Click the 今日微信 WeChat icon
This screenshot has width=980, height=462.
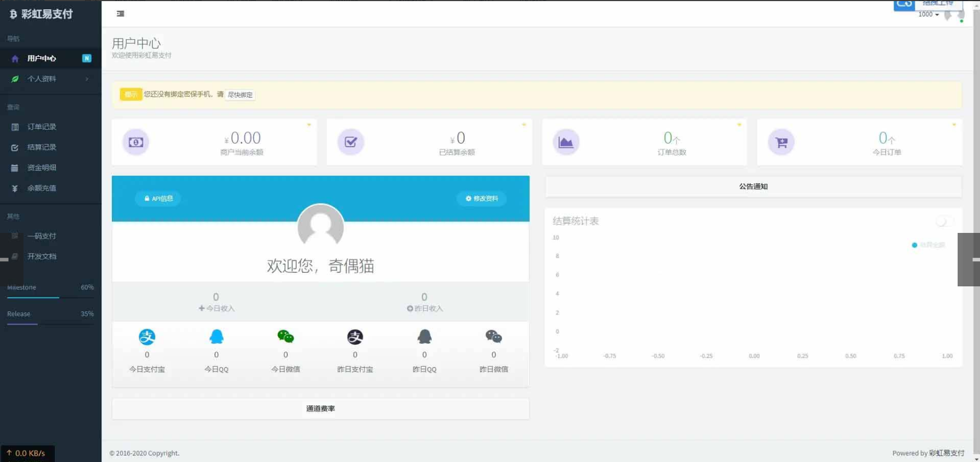[285, 337]
